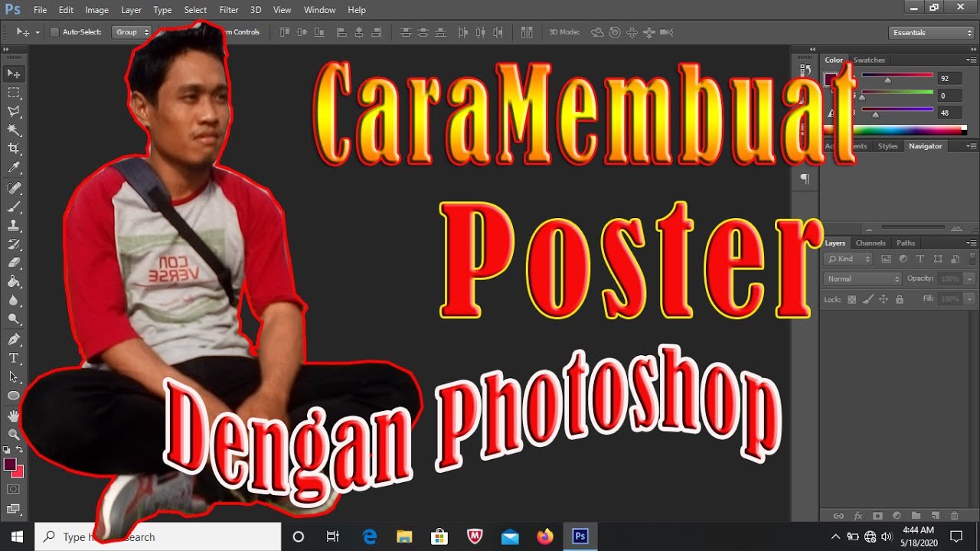Enable the Auto-Select checkbox

[54, 32]
